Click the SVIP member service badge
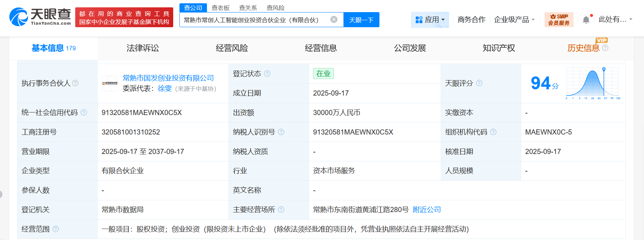The width and height of the screenshot is (644, 240). click(559, 19)
